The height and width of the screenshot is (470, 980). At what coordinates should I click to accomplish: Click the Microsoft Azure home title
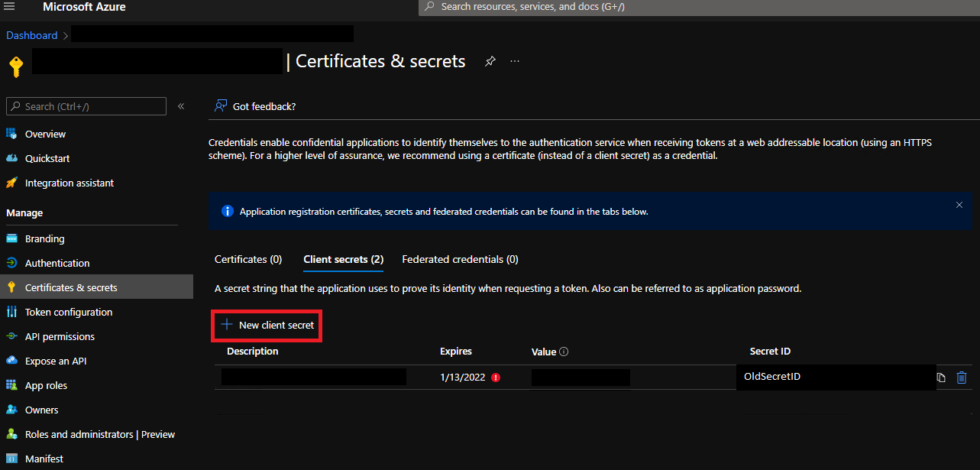(84, 7)
